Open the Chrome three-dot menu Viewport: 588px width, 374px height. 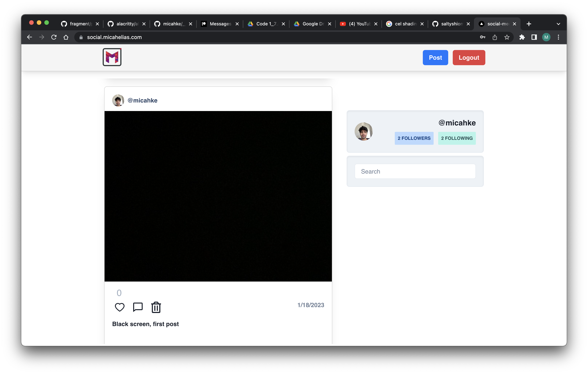558,37
